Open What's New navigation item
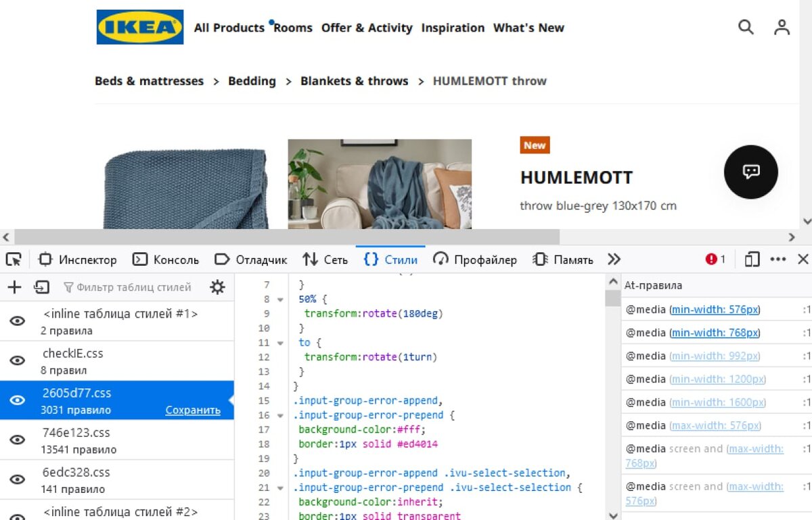Screen dimensions: 812x520 point(528,28)
